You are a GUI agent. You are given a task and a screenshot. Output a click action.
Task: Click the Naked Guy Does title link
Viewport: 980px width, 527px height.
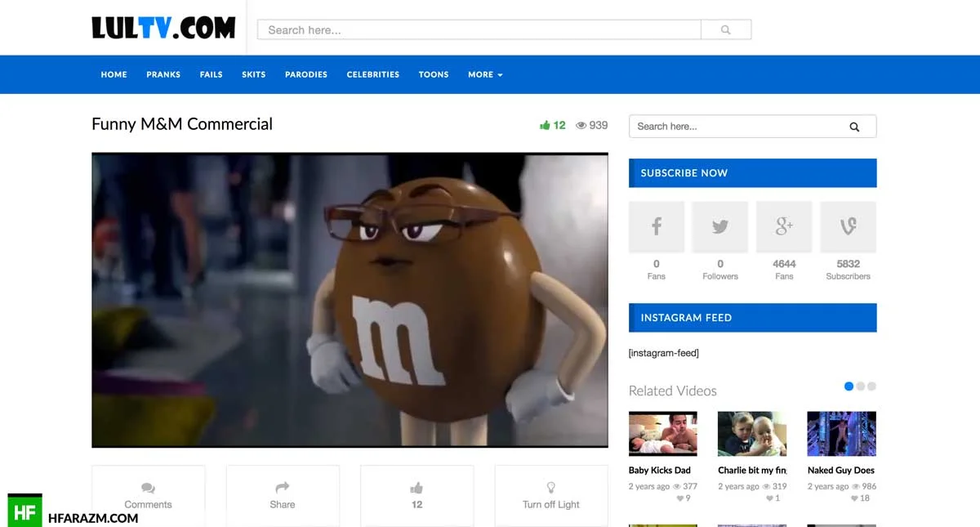(841, 471)
